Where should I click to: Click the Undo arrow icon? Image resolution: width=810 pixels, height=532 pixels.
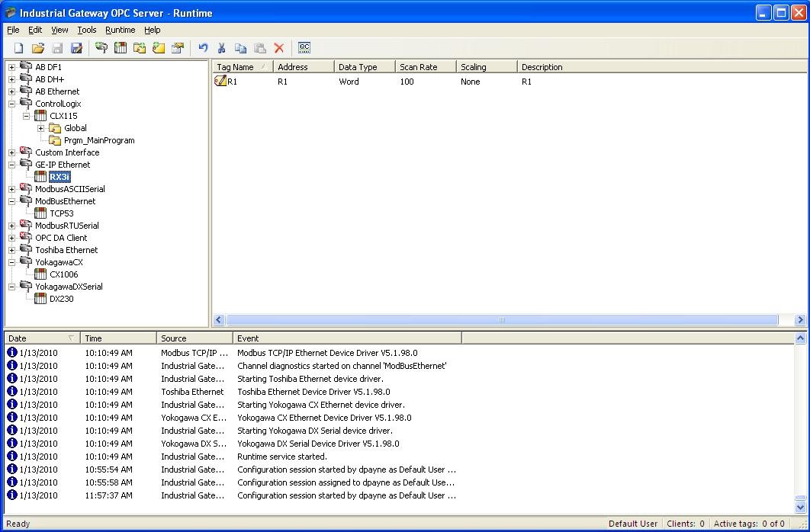[x=203, y=48]
